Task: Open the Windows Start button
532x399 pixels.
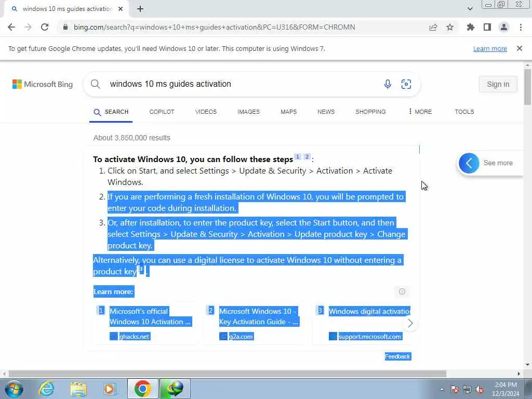Action: pyautogui.click(x=14, y=389)
